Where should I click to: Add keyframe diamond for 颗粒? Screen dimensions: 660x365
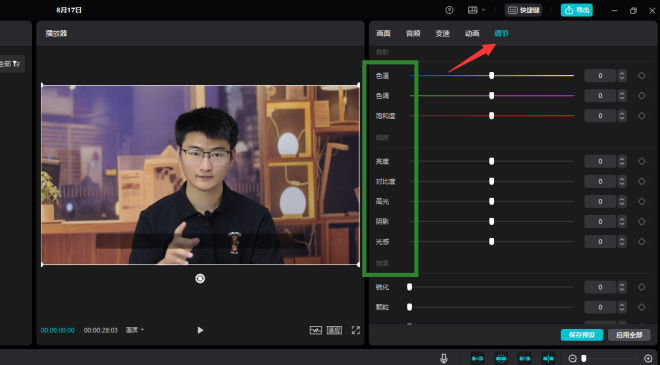point(641,307)
